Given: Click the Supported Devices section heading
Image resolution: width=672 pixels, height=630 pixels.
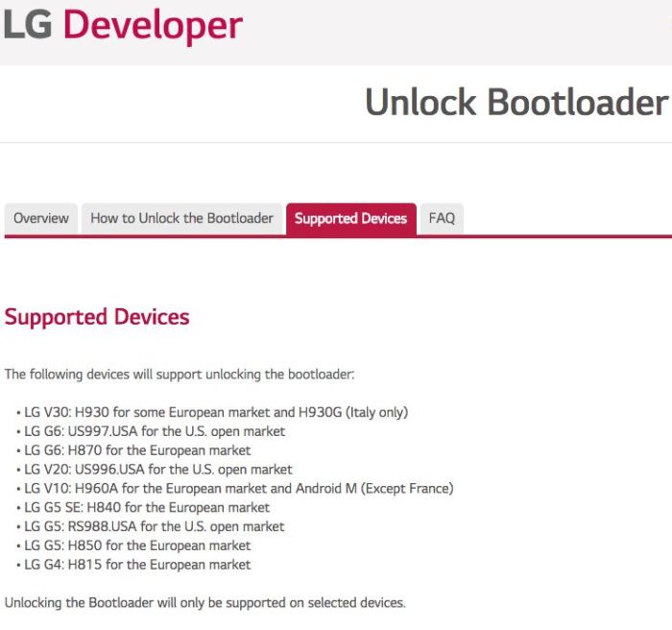Looking at the screenshot, I should tap(97, 317).
